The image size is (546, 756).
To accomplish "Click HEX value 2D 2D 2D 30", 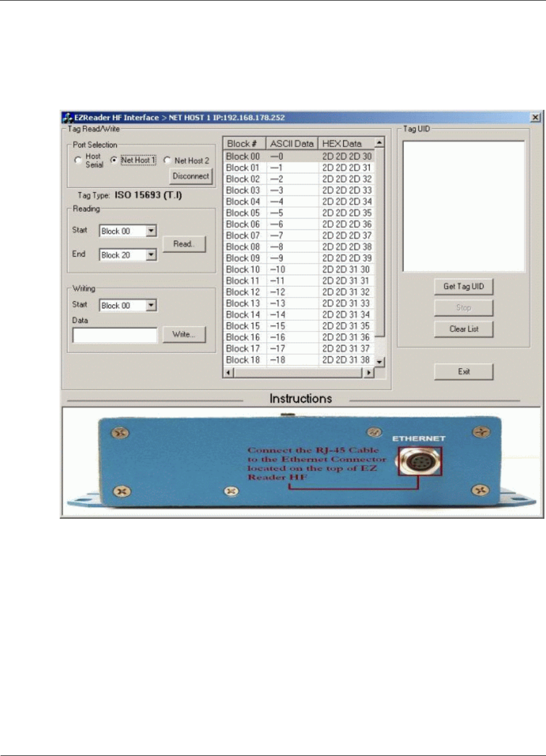I will tap(347, 156).
